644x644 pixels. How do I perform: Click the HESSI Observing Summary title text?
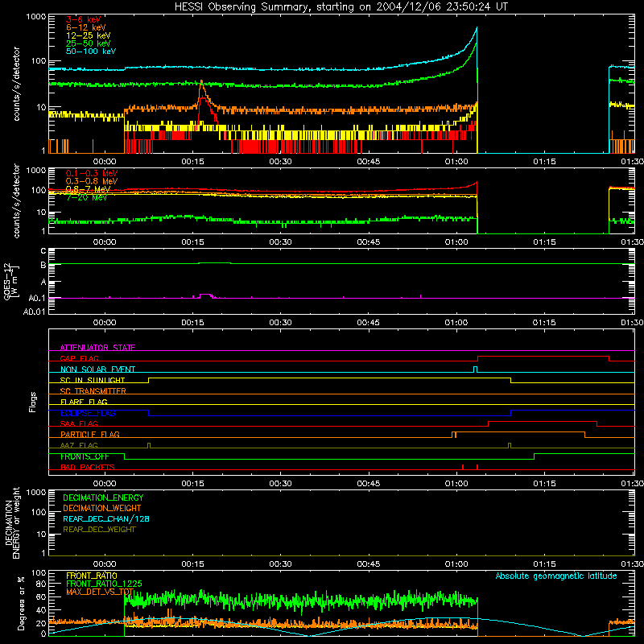coord(341,6)
